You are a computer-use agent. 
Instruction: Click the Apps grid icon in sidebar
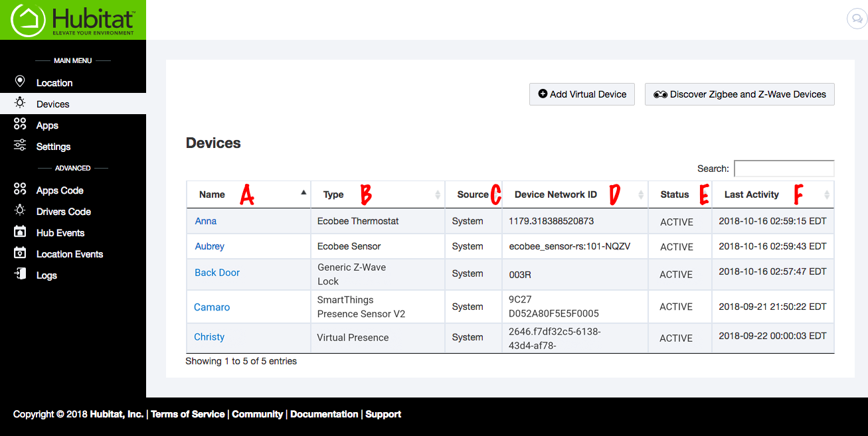point(20,124)
